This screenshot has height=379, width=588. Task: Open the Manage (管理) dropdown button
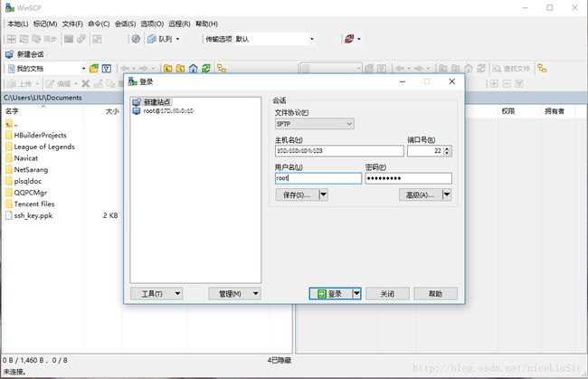[234, 294]
